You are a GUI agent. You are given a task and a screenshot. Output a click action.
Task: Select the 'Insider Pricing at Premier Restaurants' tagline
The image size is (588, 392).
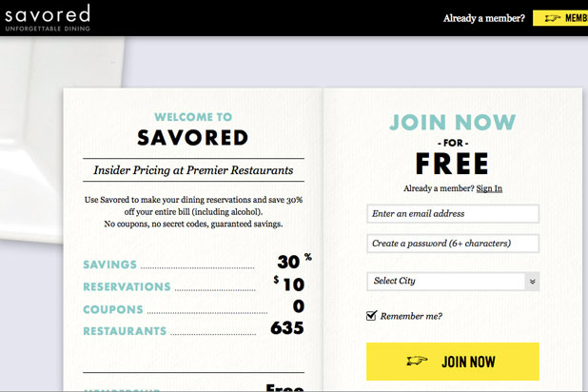point(193,171)
